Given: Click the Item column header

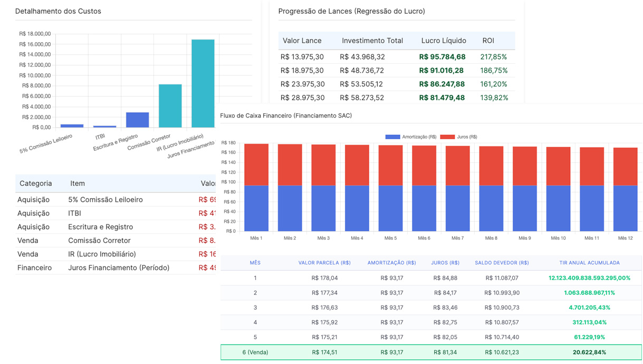Looking at the screenshot, I should tap(78, 183).
